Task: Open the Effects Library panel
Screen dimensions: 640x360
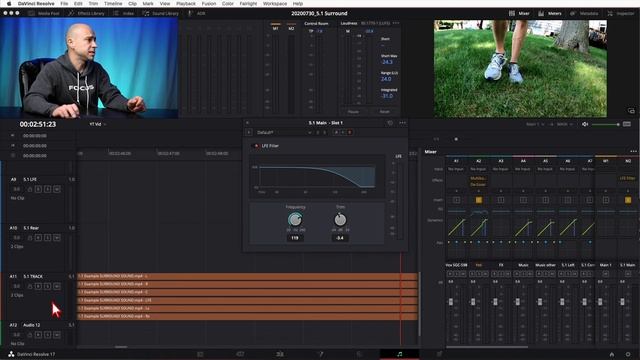Action: pyautogui.click(x=86, y=13)
